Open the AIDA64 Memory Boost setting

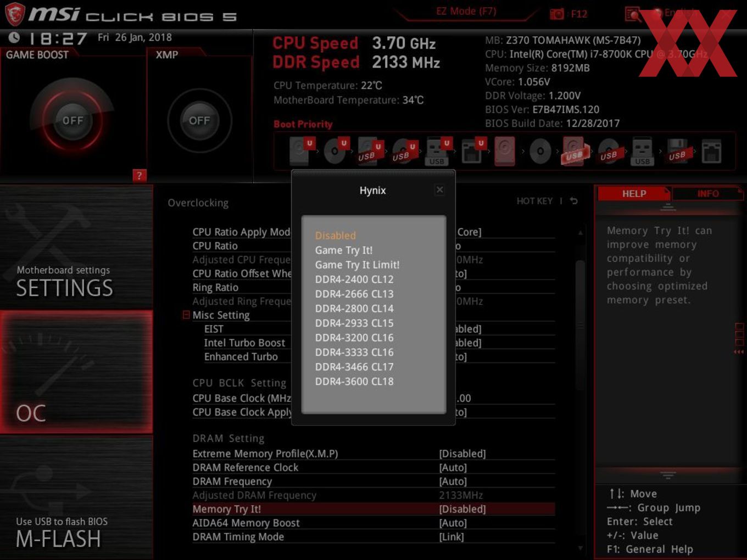coord(374,523)
